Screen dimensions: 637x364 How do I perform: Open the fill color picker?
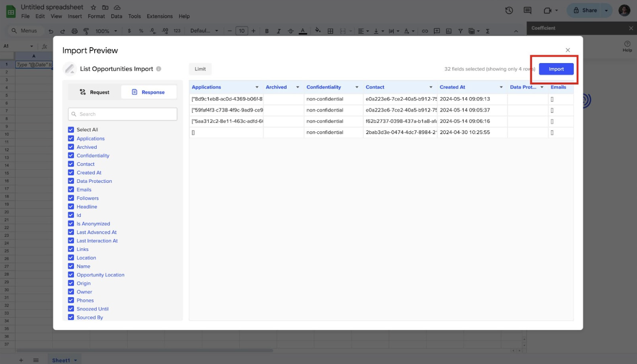click(318, 31)
